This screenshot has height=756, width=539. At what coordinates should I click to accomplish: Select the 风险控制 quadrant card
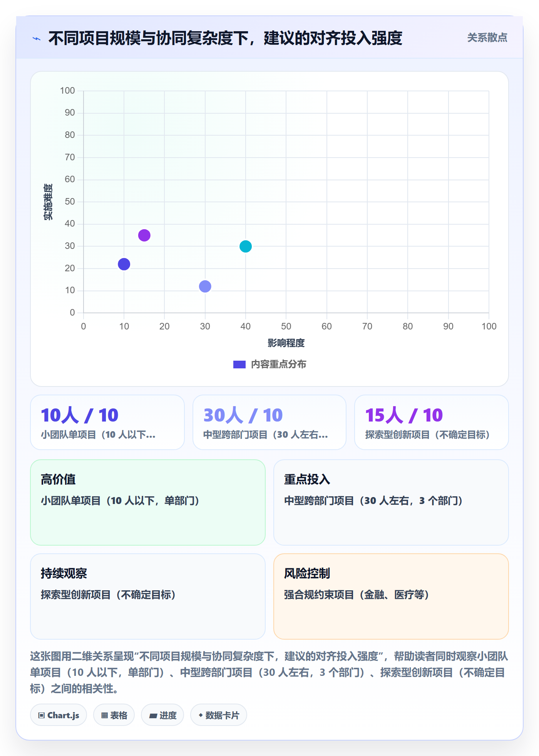pyautogui.click(x=391, y=596)
